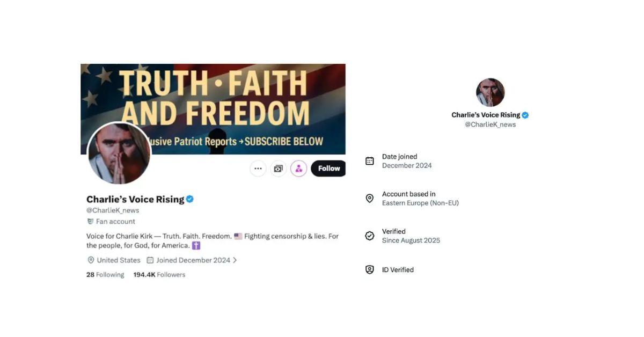
Task: Click the Eastern Europe (Non-EU) text
Action: 420,202
